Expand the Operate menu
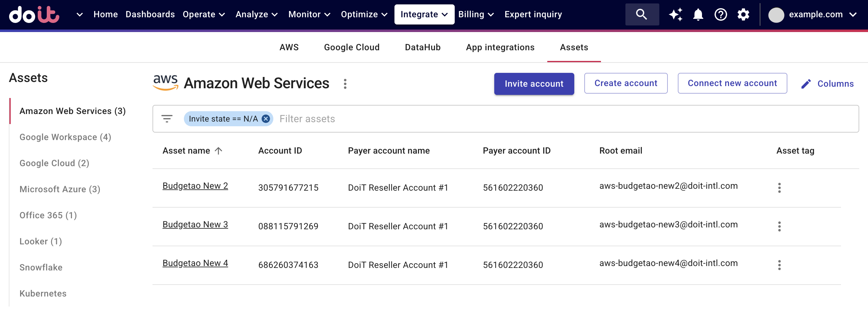Image resolution: width=868 pixels, height=321 pixels. coord(204,14)
